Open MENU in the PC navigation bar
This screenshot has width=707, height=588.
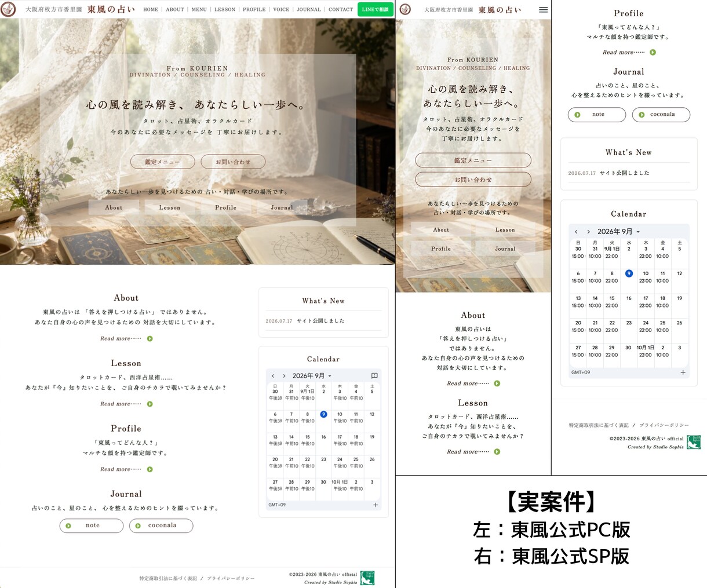[199, 10]
